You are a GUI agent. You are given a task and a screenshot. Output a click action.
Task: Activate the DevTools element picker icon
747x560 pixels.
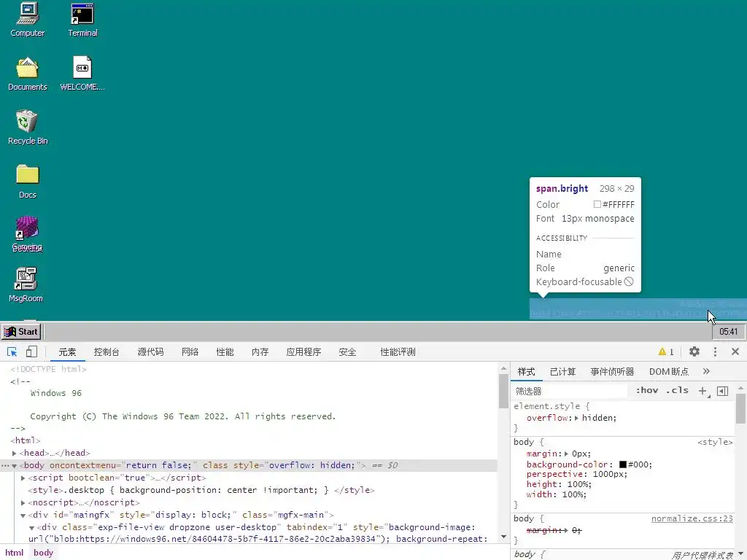click(12, 352)
